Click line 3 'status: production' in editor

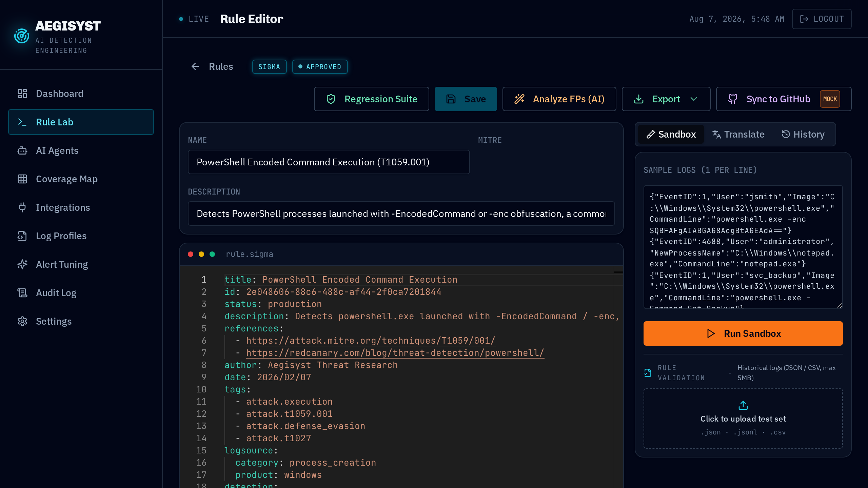click(273, 304)
